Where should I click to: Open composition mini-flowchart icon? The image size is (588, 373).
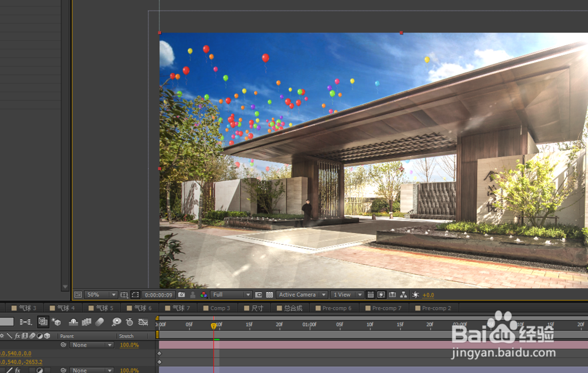point(25,322)
